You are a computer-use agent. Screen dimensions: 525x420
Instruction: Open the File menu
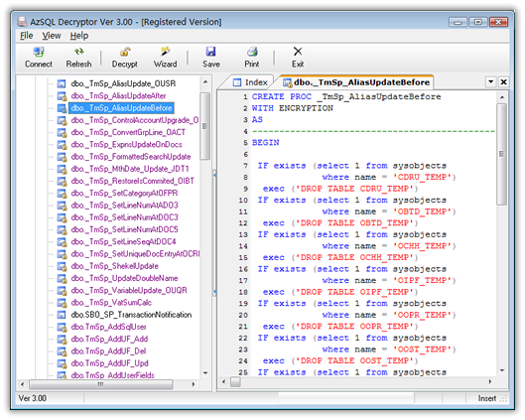[26, 36]
